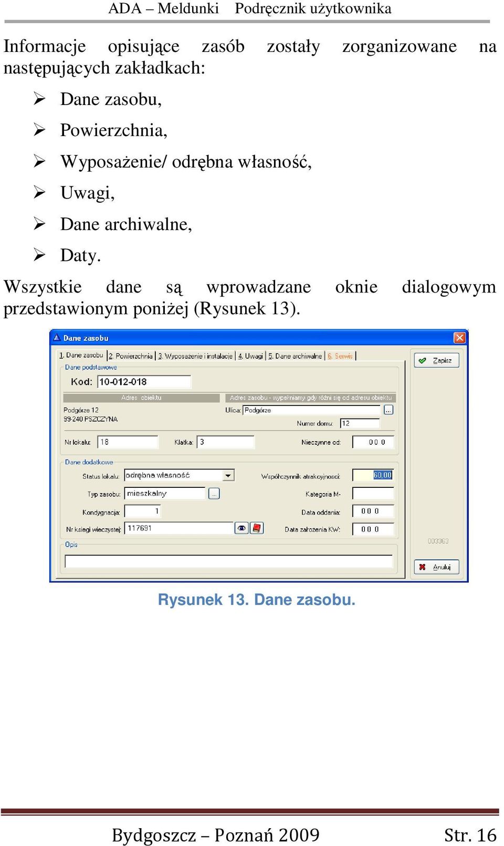Switch to the 2. Powierzchnia tab

(x=131, y=356)
